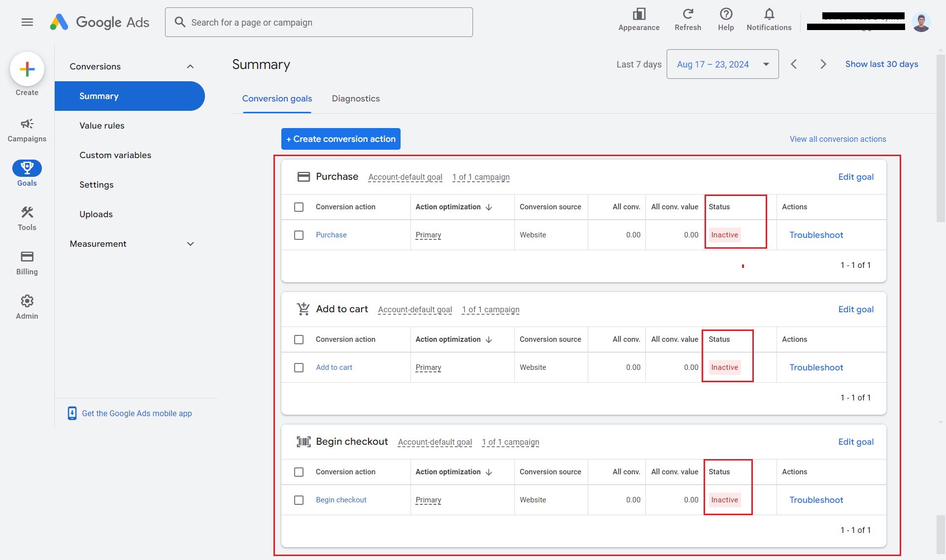This screenshot has width=946, height=560.
Task: Click Get the Google Ads mobile app
Action: (137, 413)
